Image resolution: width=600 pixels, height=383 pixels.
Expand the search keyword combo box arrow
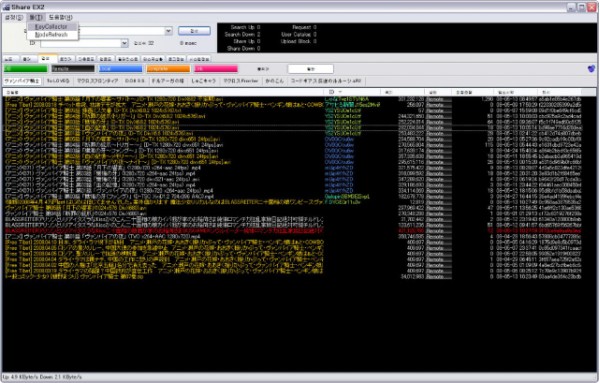(168, 31)
